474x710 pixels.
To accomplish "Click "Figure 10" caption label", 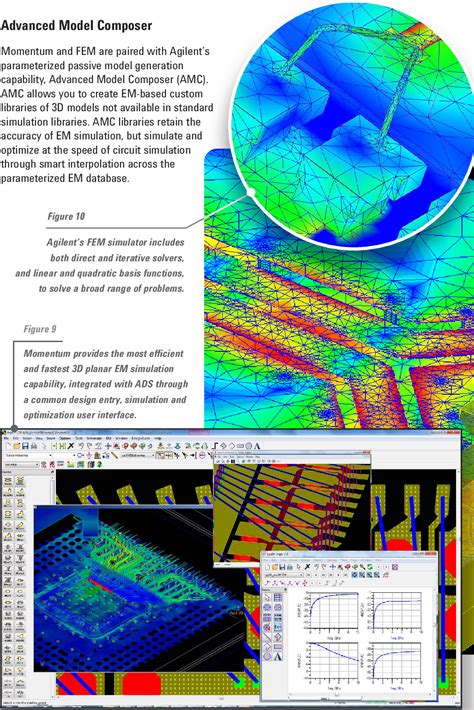I will (x=66, y=216).
